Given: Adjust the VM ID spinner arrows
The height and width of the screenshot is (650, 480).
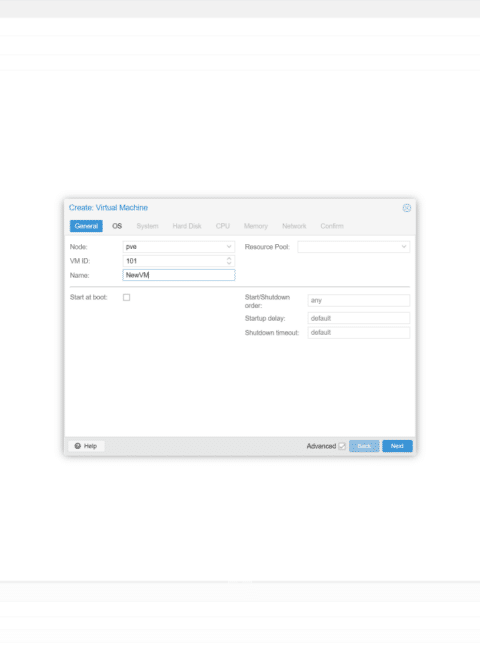Looking at the screenshot, I should tap(229, 261).
